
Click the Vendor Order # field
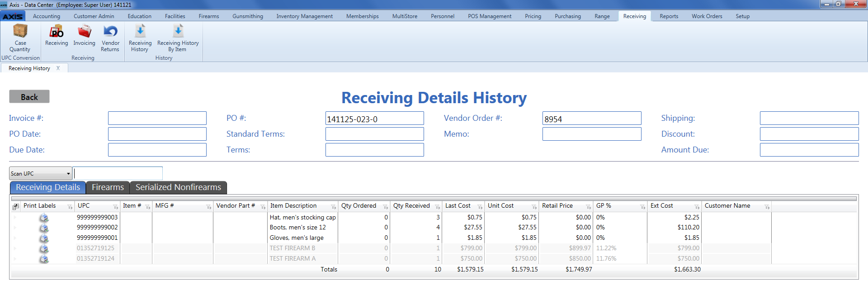click(592, 118)
